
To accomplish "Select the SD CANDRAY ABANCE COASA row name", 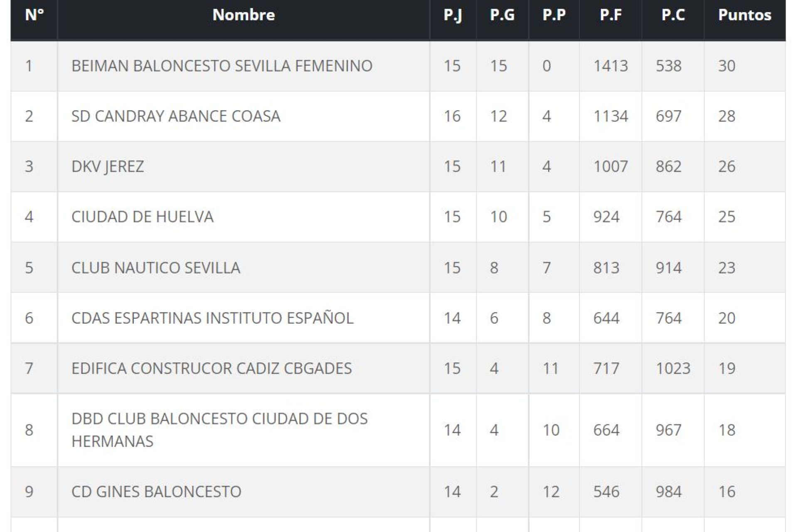I will tap(176, 116).
